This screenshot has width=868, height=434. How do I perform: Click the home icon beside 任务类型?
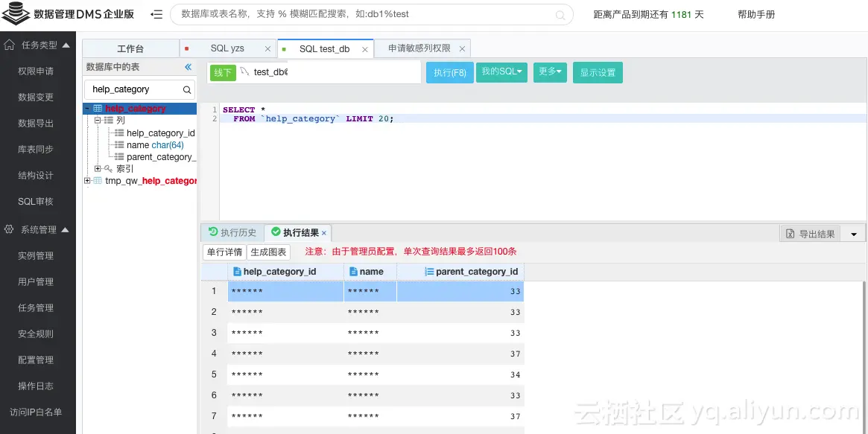10,45
